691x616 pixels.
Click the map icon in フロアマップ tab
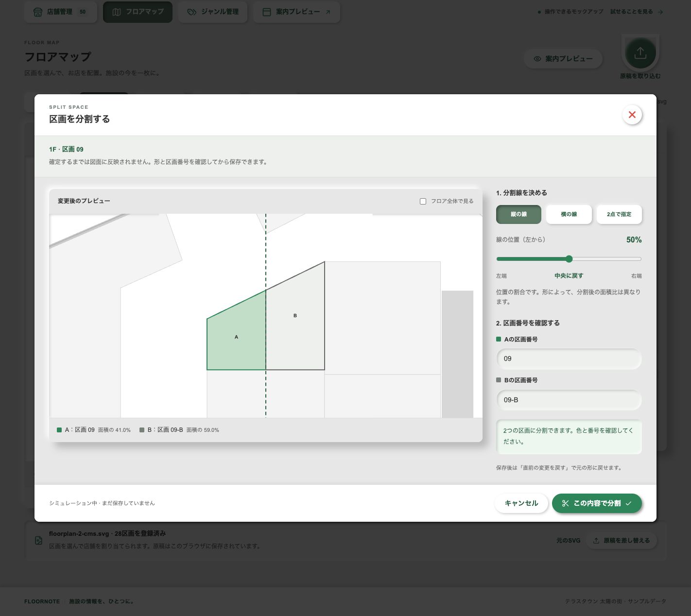pyautogui.click(x=117, y=12)
